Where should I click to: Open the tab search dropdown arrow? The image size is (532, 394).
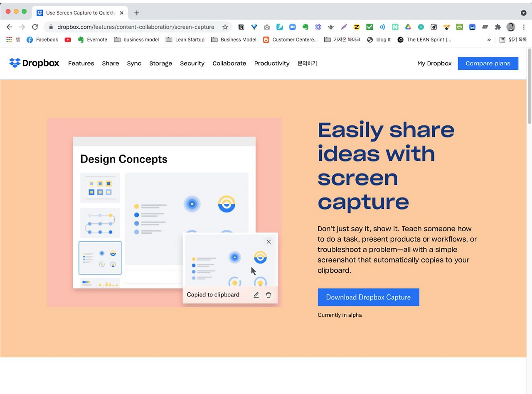[523, 13]
